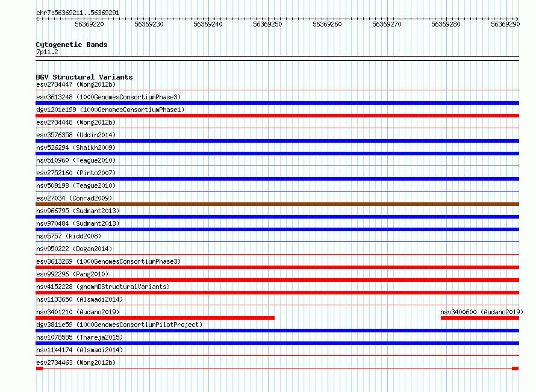Select the blue nsv526294 variant bar
Viewport: 536px width, 392px height.
pyautogui.click(x=277, y=154)
